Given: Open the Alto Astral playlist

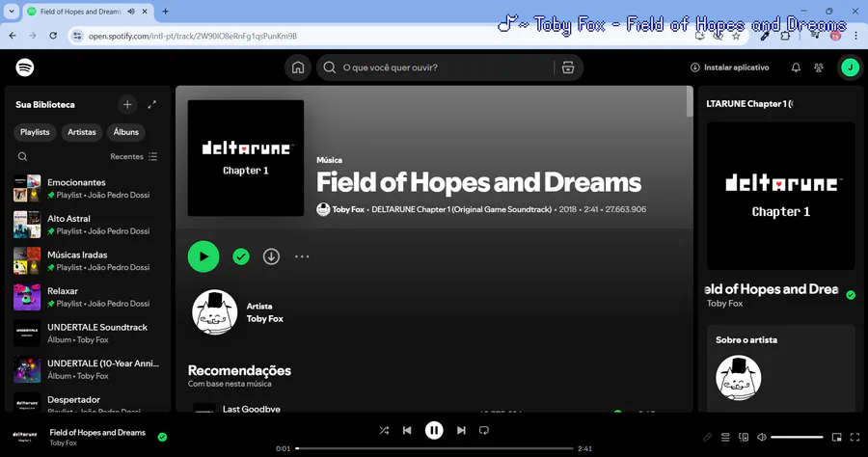Looking at the screenshot, I should [88, 225].
